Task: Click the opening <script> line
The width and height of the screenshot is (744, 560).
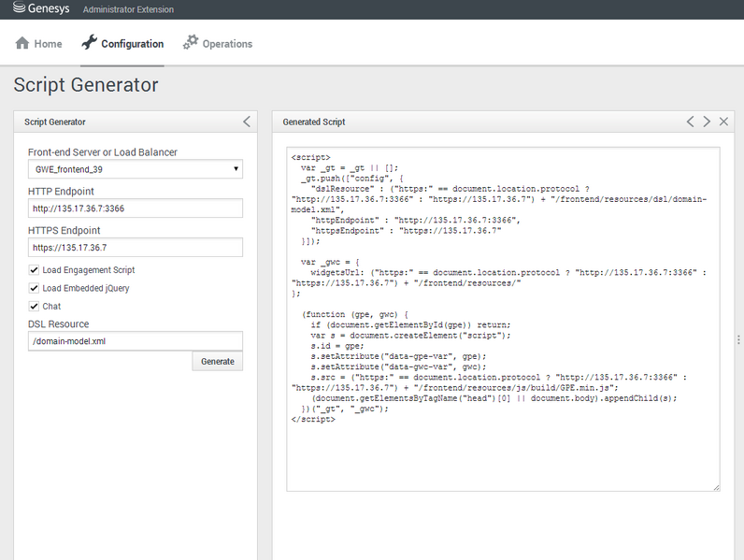Action: [x=311, y=158]
